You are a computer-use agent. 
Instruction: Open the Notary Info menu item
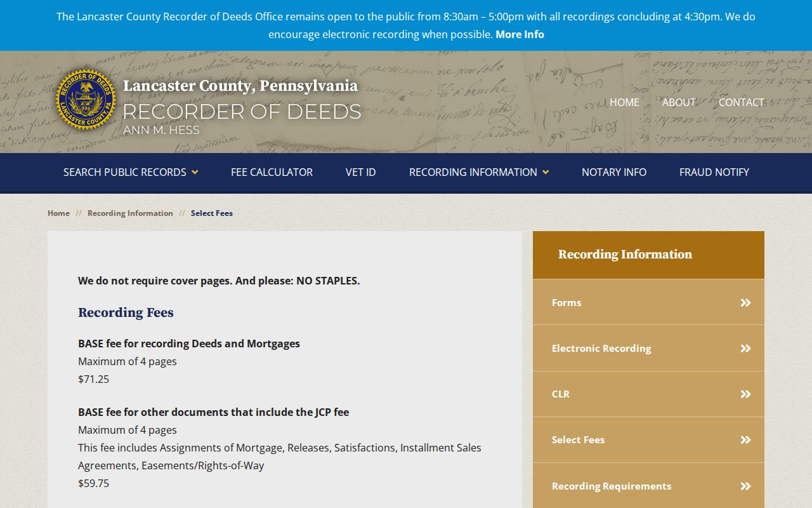tap(614, 172)
